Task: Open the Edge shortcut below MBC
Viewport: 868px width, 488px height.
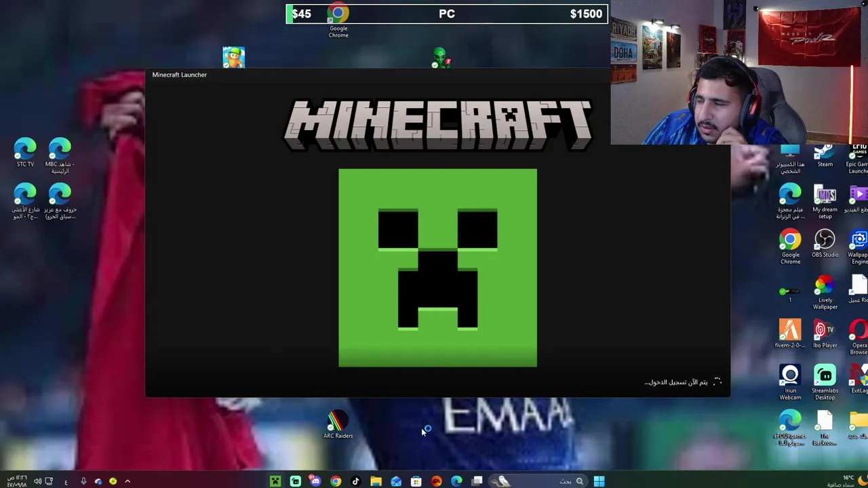Action: click(x=60, y=201)
